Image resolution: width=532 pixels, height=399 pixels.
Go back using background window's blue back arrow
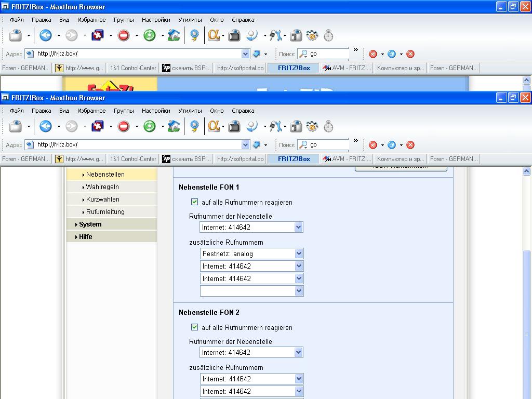46,36
